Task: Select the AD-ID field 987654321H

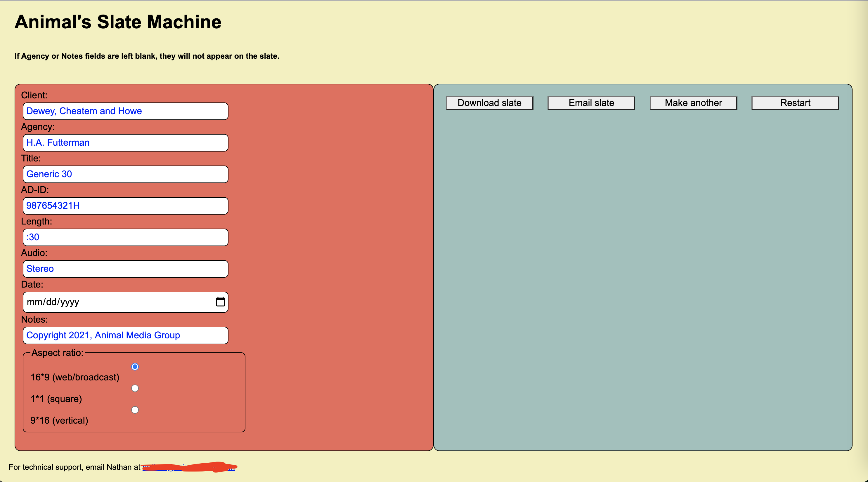Action: (125, 206)
